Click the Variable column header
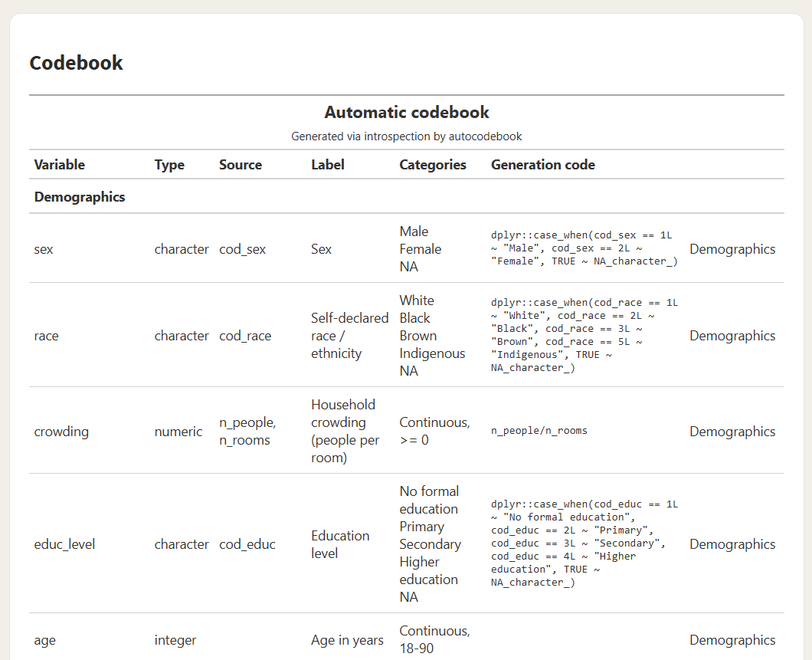Screen dimensions: 812x660 pyautogui.click(x=60, y=165)
